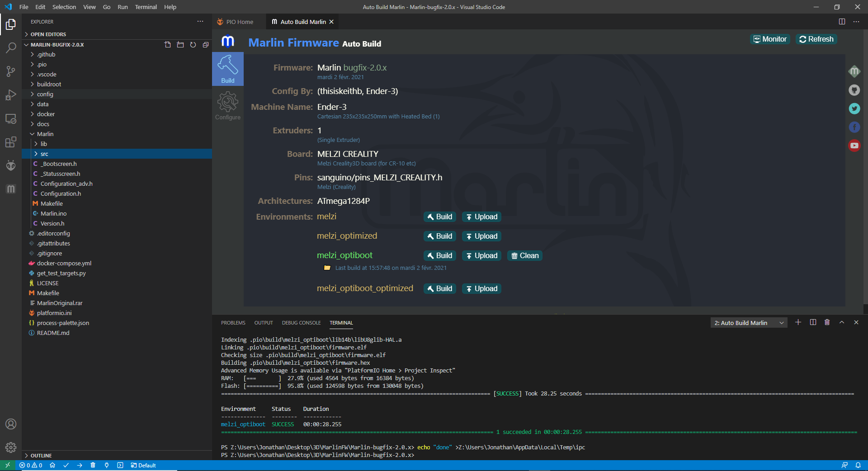
Task: Open the Extensions view
Action: (11, 142)
